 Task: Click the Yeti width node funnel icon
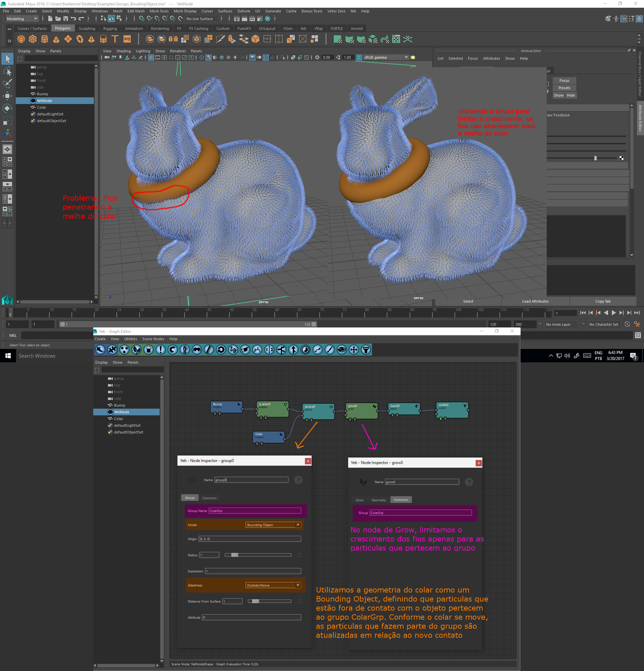[x=366, y=350]
